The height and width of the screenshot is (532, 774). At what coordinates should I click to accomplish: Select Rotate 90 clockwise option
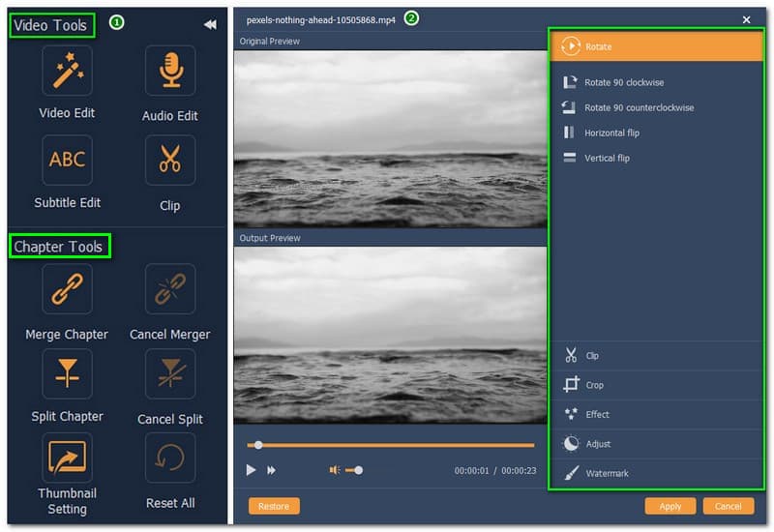coord(624,82)
